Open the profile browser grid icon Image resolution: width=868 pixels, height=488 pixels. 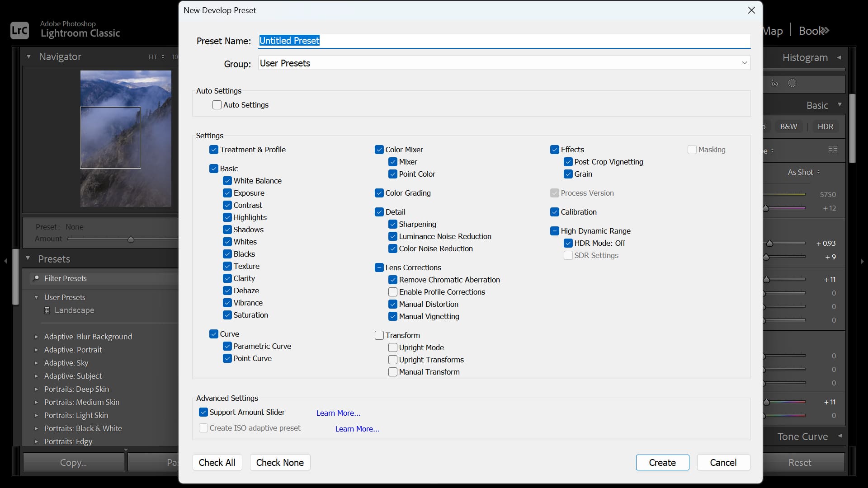(x=833, y=150)
